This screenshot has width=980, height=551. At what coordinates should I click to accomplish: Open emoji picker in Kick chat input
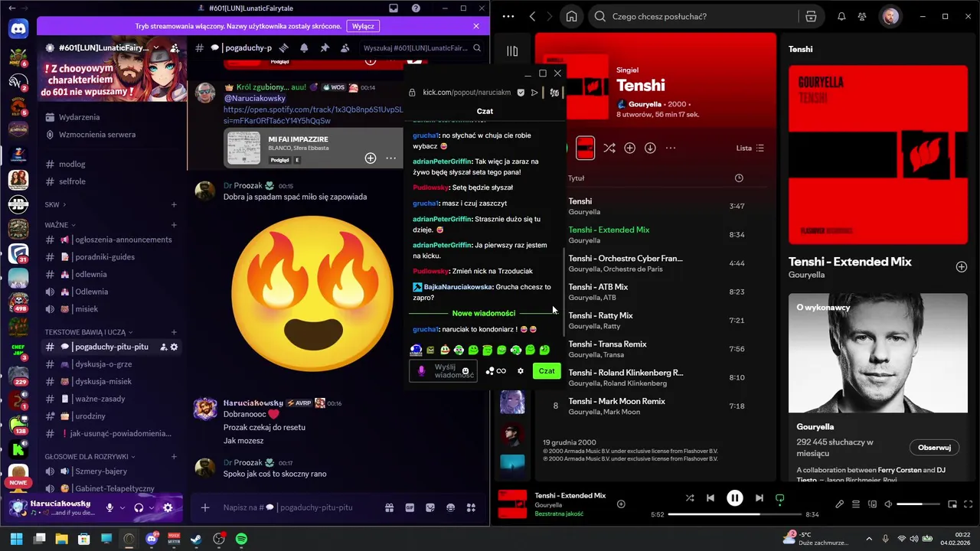465,371
